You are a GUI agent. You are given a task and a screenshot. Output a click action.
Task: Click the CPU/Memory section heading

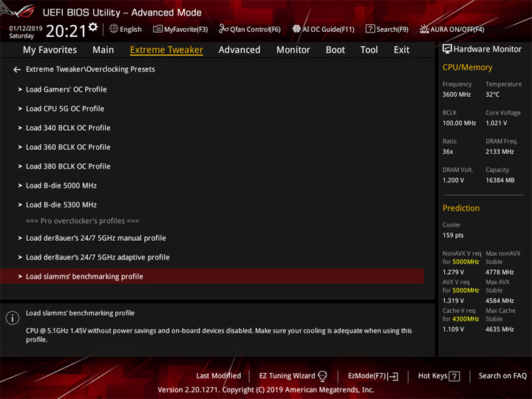point(467,67)
